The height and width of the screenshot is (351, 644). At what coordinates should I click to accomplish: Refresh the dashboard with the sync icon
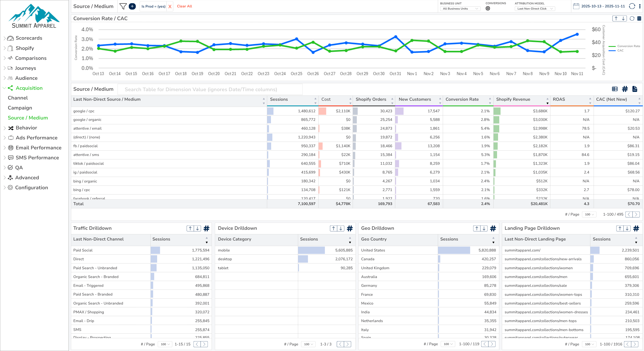[x=632, y=6]
